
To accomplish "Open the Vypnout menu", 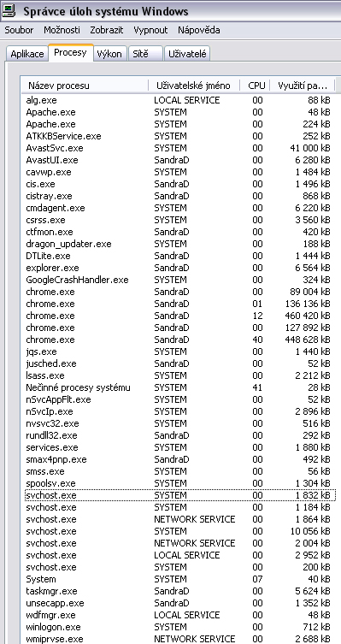I will pyautogui.click(x=150, y=30).
